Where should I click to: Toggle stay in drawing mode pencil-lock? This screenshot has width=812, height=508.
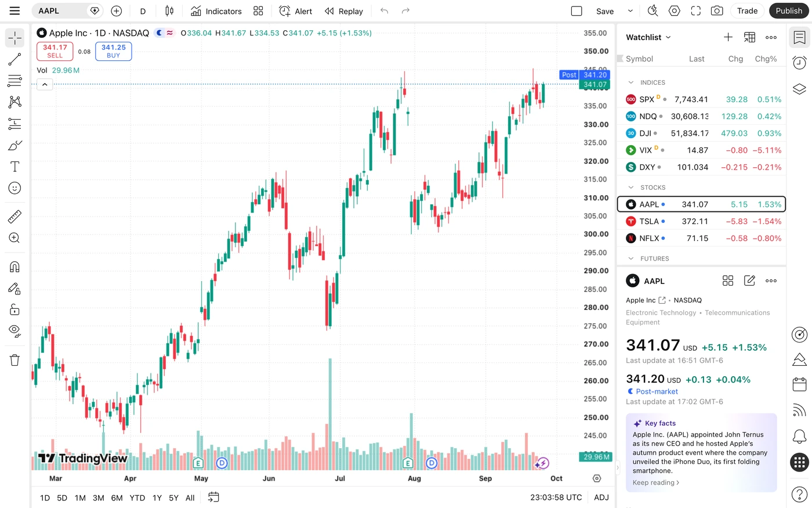(x=14, y=288)
